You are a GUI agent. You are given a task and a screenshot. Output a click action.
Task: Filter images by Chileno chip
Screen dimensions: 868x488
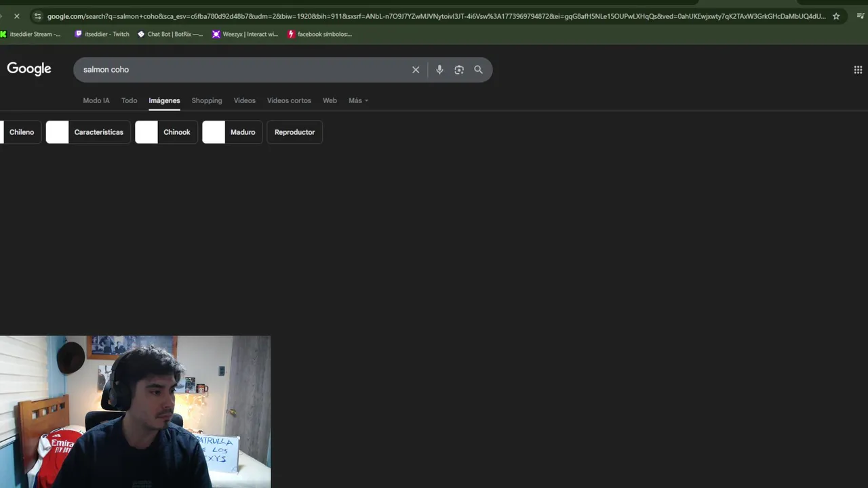pos(21,132)
